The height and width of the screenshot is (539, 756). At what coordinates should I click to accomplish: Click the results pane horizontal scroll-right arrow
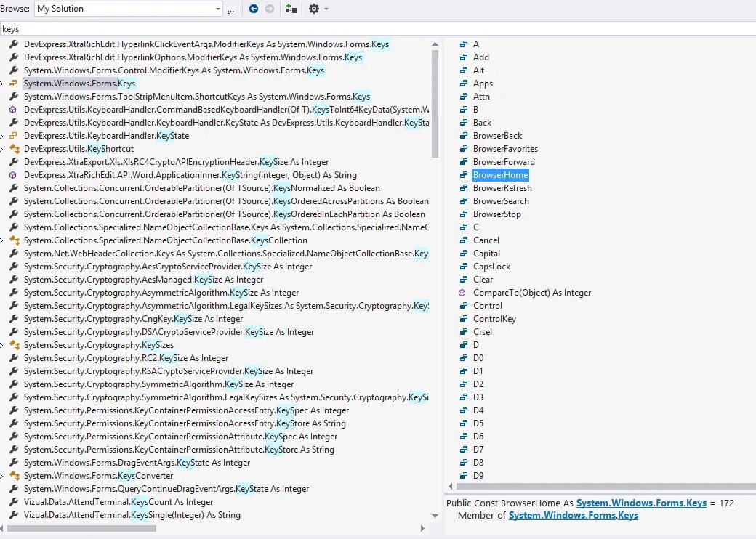point(423,528)
